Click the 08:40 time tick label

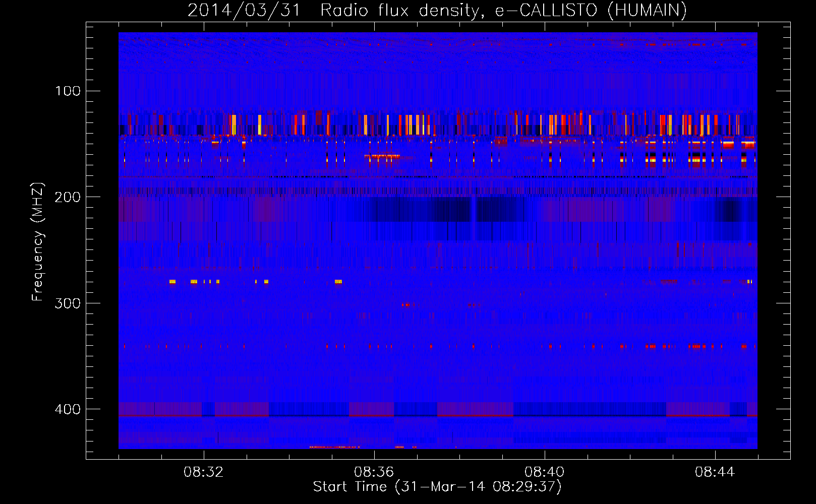(544, 472)
